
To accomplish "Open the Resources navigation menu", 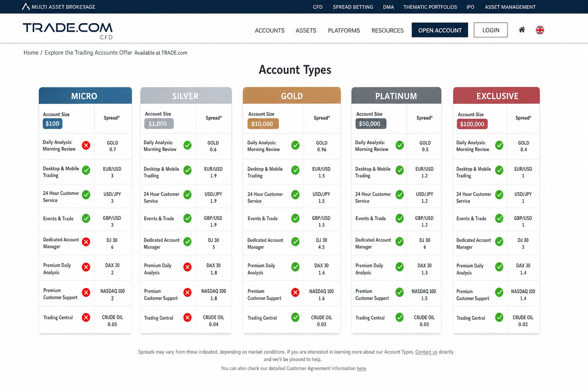I will click(x=387, y=30).
